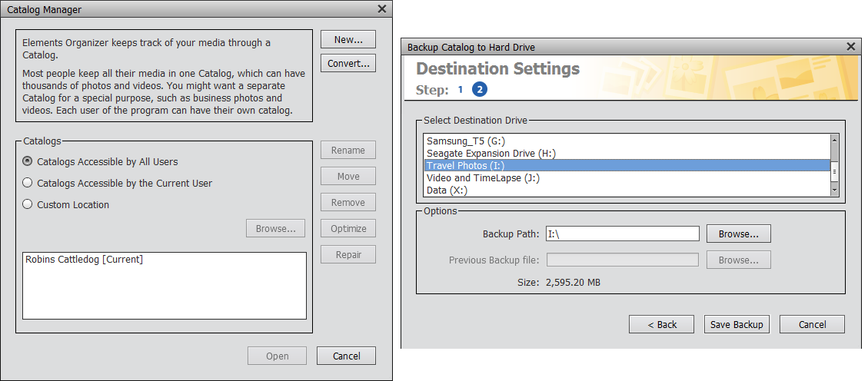Image resolution: width=868 pixels, height=381 pixels.
Task: Click the drive list scroll up arrow
Action: [x=834, y=139]
